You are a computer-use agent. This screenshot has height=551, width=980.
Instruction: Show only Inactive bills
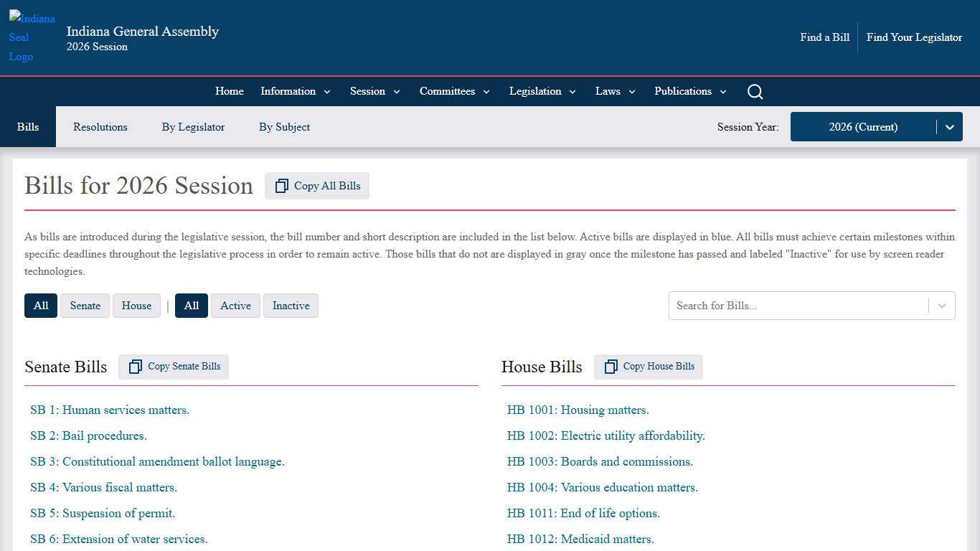click(x=291, y=306)
